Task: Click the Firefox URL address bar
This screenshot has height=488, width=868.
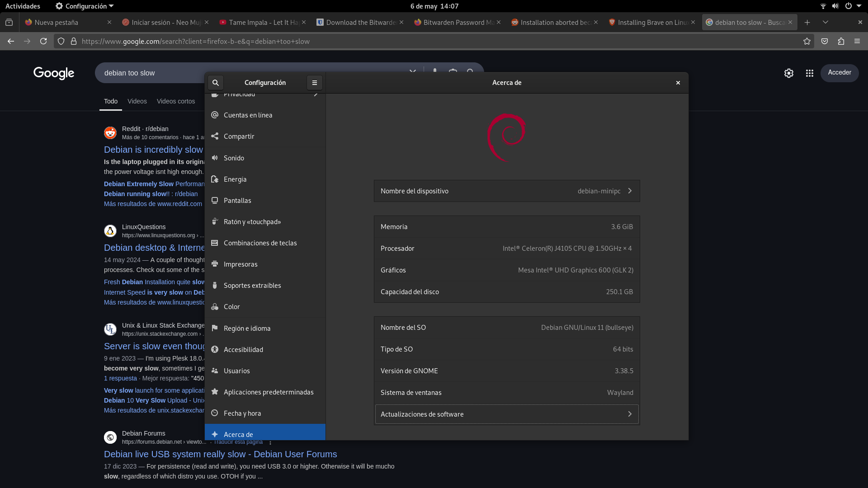Action: [434, 41]
